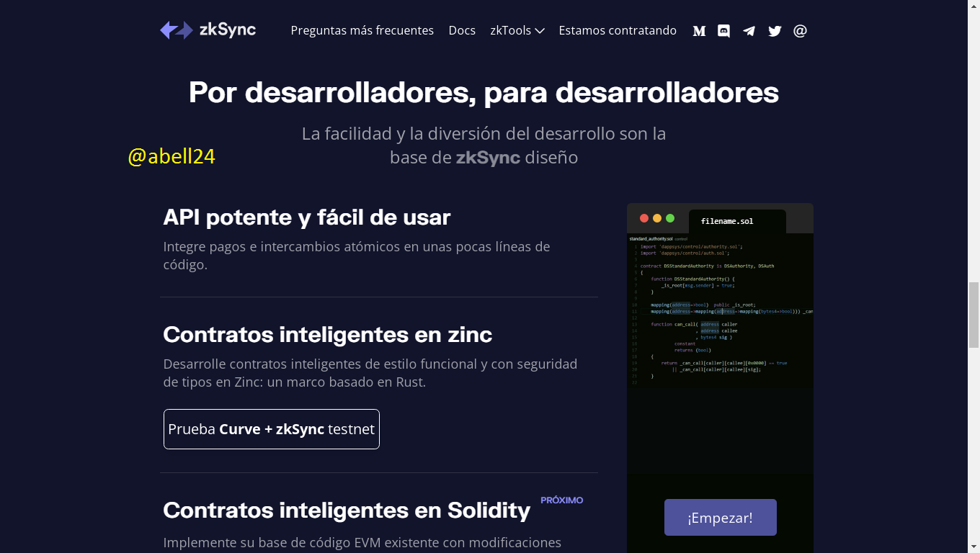Image resolution: width=980 pixels, height=553 pixels.
Task: Click heading Contratos inteligentes en Solidity
Action: click(x=347, y=510)
